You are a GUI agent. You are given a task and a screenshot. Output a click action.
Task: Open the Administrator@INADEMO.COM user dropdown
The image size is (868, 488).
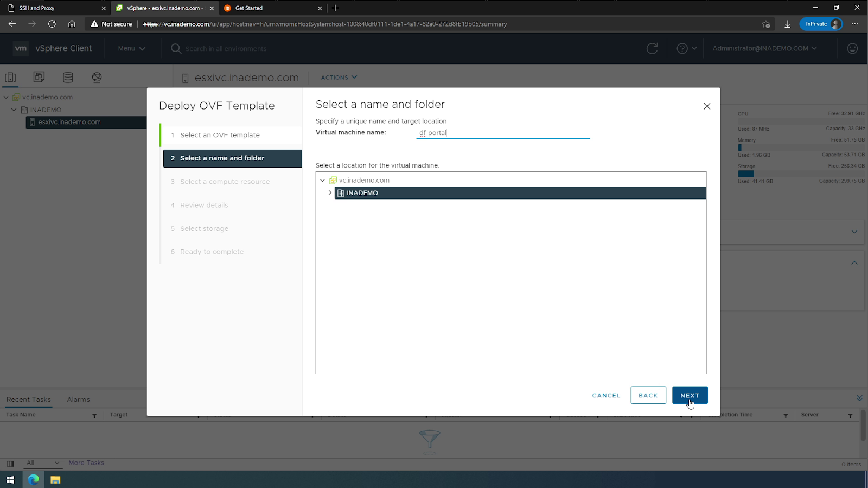pos(764,48)
